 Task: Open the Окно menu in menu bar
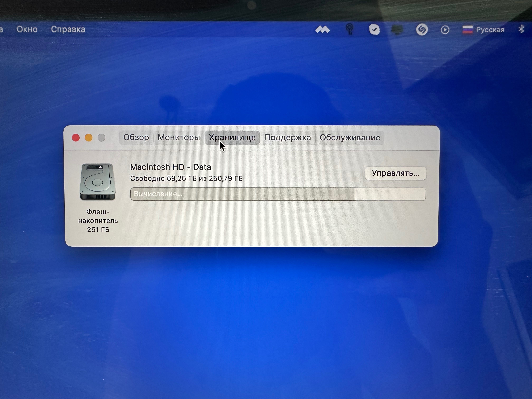click(x=27, y=29)
